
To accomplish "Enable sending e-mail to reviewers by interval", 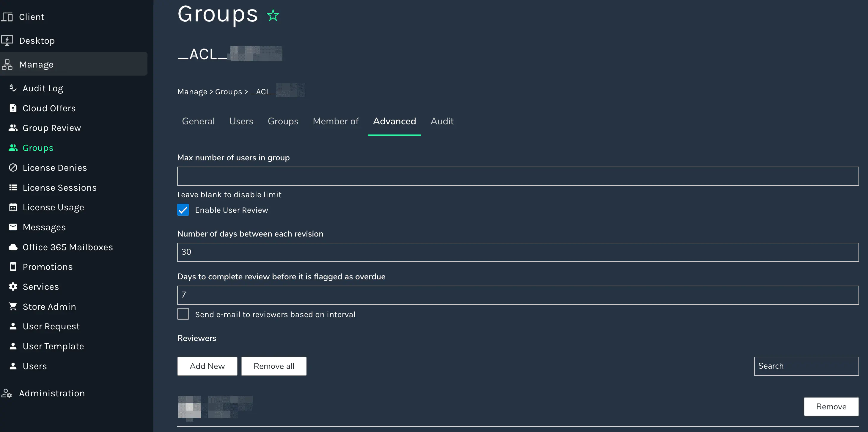I will (x=183, y=314).
